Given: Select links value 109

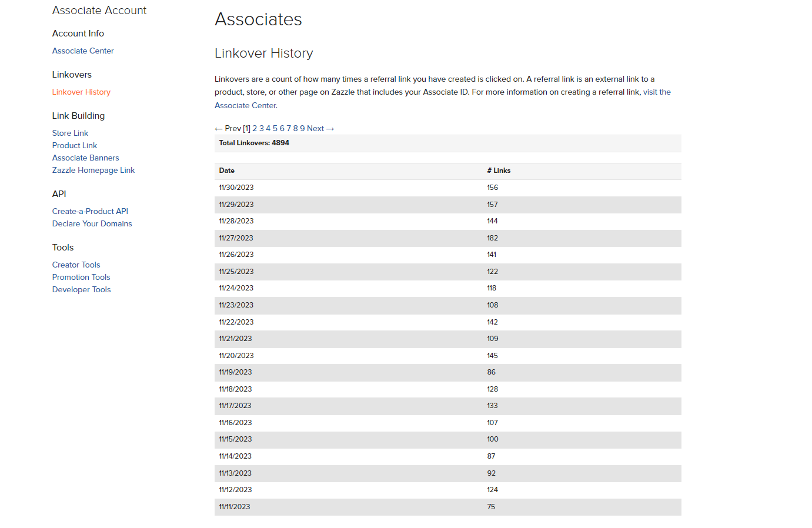Looking at the screenshot, I should 492,339.
